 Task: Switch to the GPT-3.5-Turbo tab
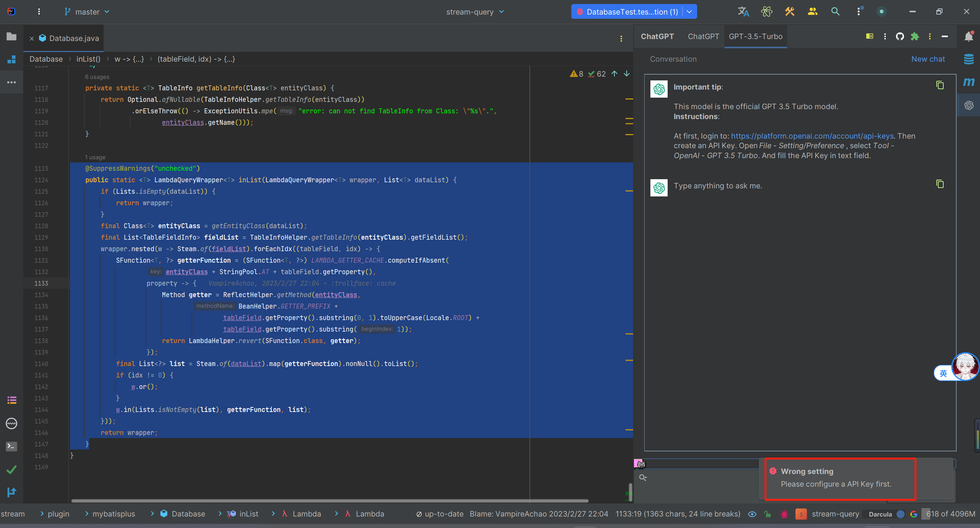point(755,36)
